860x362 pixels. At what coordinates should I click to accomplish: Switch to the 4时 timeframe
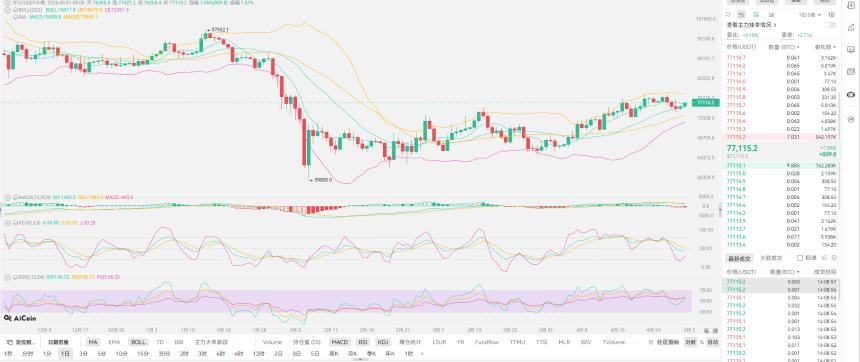[x=220, y=354]
